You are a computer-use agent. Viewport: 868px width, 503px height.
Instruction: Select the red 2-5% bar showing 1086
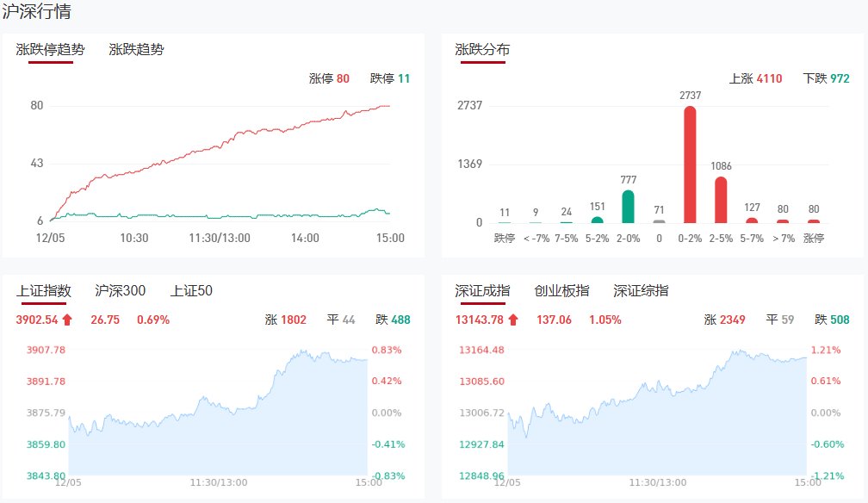pos(721,199)
